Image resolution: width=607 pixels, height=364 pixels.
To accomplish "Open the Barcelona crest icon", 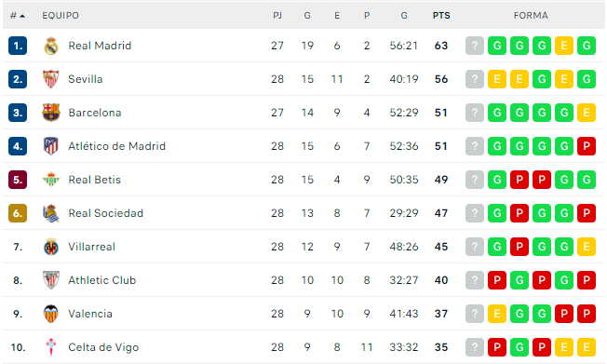I will [x=50, y=113].
